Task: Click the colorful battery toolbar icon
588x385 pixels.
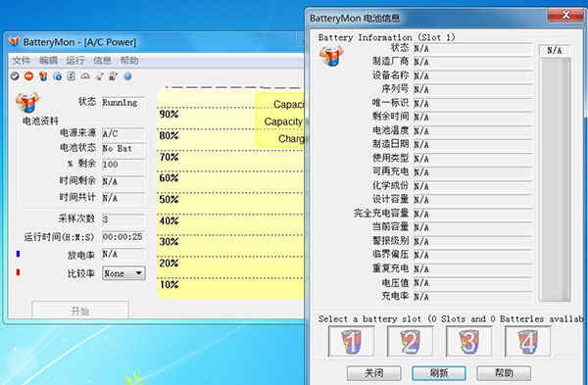Action: coord(43,76)
